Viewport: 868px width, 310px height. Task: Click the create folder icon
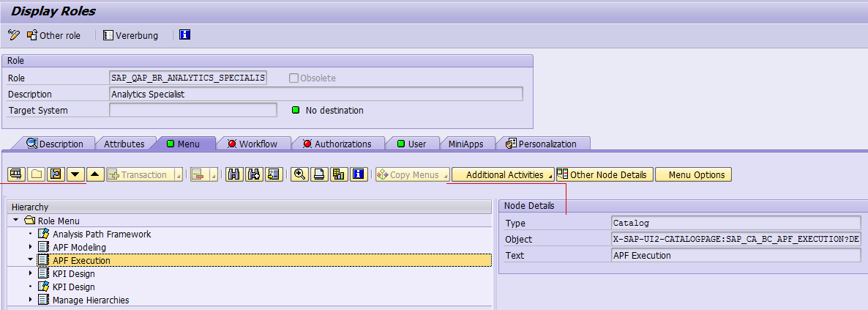(x=37, y=174)
